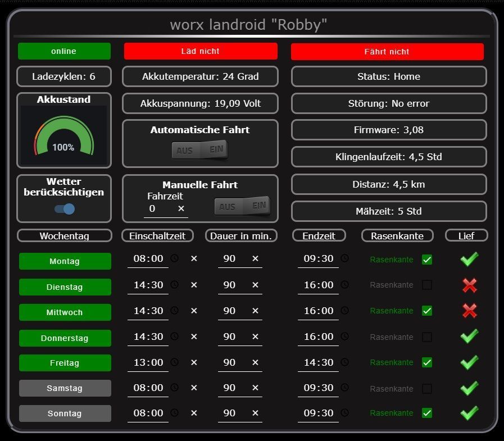Click the Mähzeit: 5 Std box

coord(389,211)
